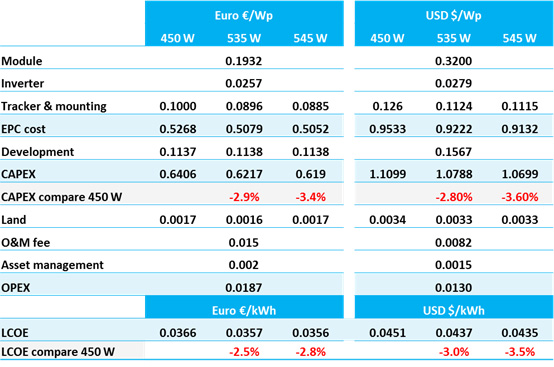This screenshot has width=554, height=367.
Task: Select Euro CAPEX value 0.6217
Action: tap(244, 174)
